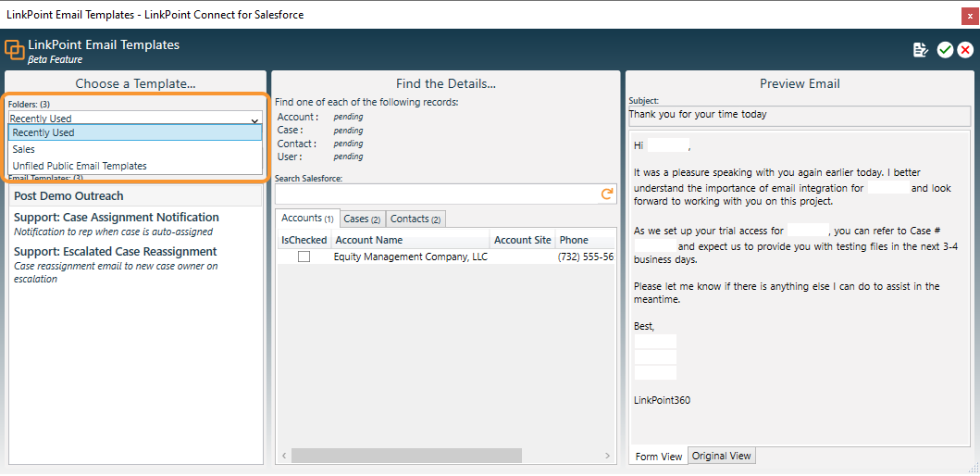The height and width of the screenshot is (476, 980).
Task: Pick Support: Escalated Case Reassignment template
Action: [116, 252]
